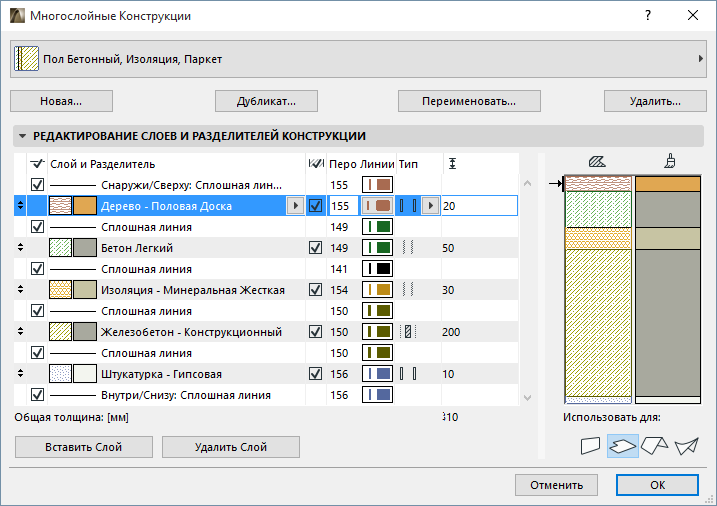Click the fill pattern icon of Бетон Легкий
Image resolution: width=717 pixels, height=506 pixels.
(60, 248)
